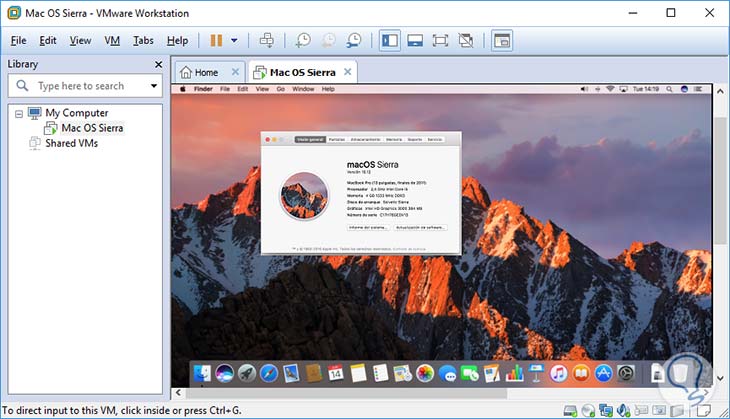Open Go menu in macOS menu bar
Viewport: 730px width, 419px height.
[x=280, y=89]
